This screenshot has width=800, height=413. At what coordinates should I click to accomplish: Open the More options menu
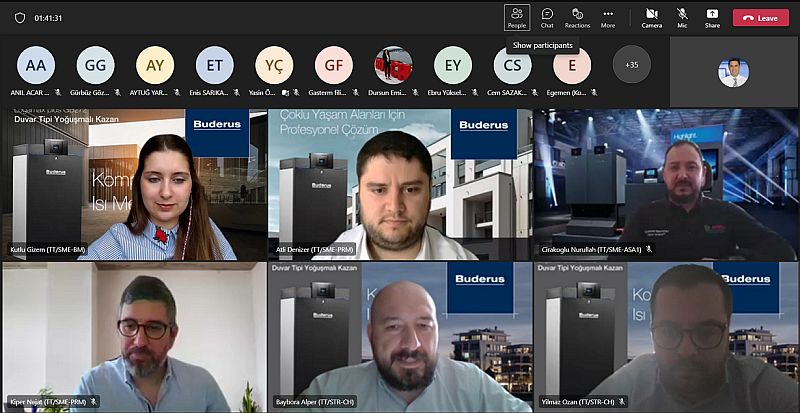coord(608,18)
